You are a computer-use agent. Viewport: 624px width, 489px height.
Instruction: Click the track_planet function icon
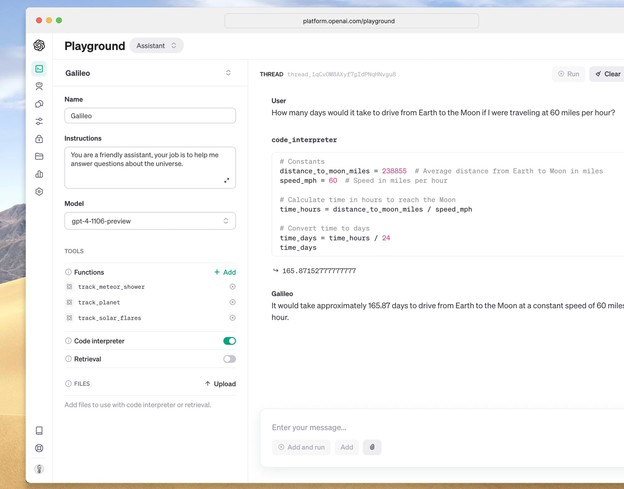(69, 302)
